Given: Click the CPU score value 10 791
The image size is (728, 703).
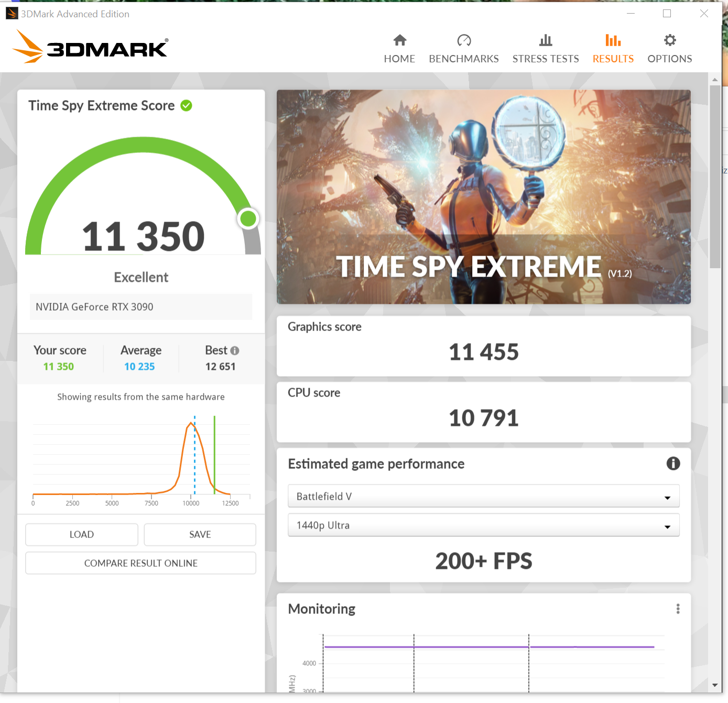Looking at the screenshot, I should (483, 418).
